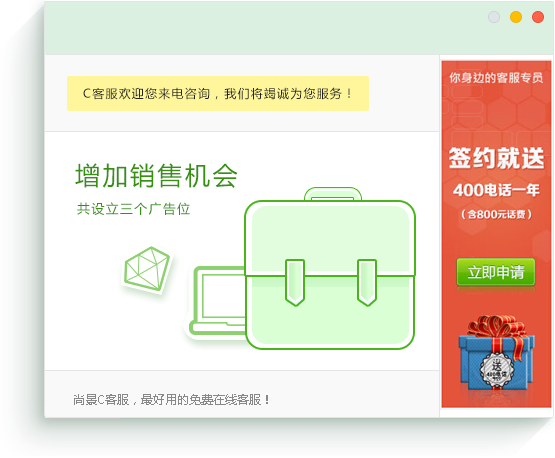
Task: Click the green diamond gem icon
Action: 147,269
